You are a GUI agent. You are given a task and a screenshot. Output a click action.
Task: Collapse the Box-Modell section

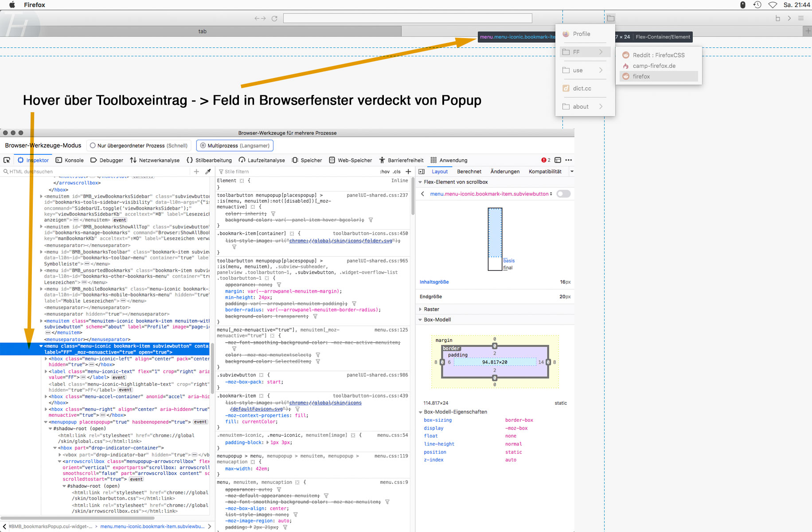[x=420, y=320]
